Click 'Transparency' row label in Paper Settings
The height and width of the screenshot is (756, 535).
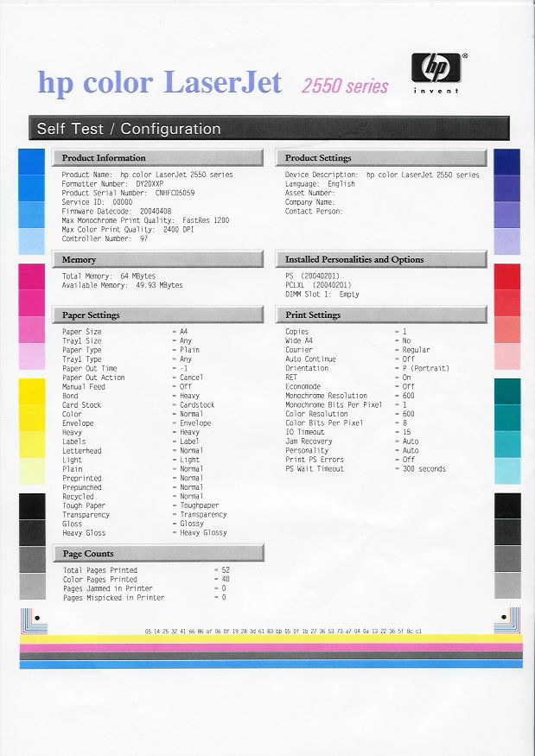86,514
